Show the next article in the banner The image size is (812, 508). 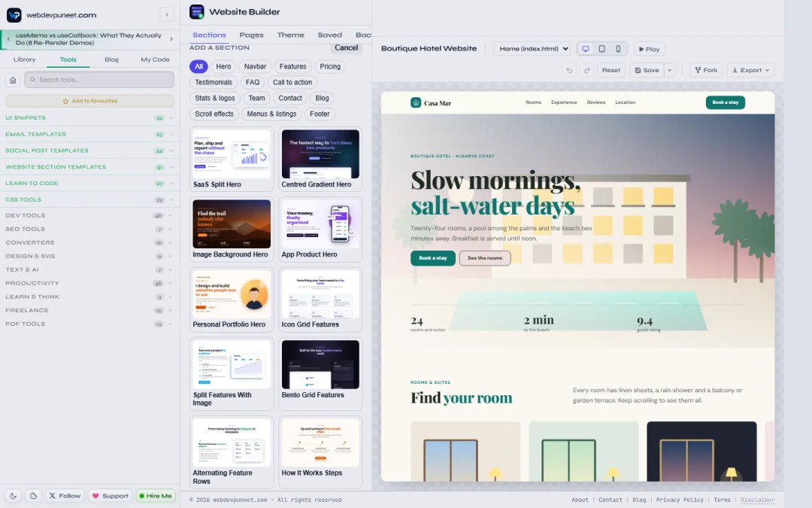pyautogui.click(x=171, y=39)
